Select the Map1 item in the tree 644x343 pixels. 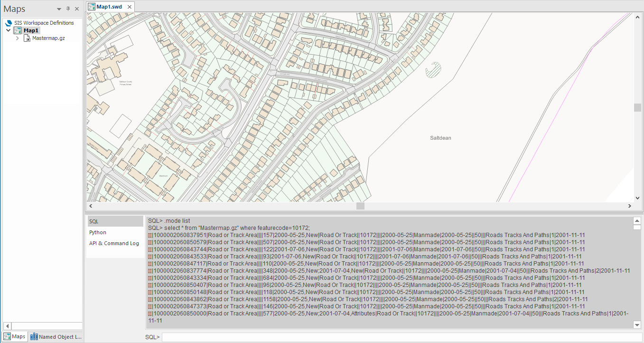pos(31,30)
